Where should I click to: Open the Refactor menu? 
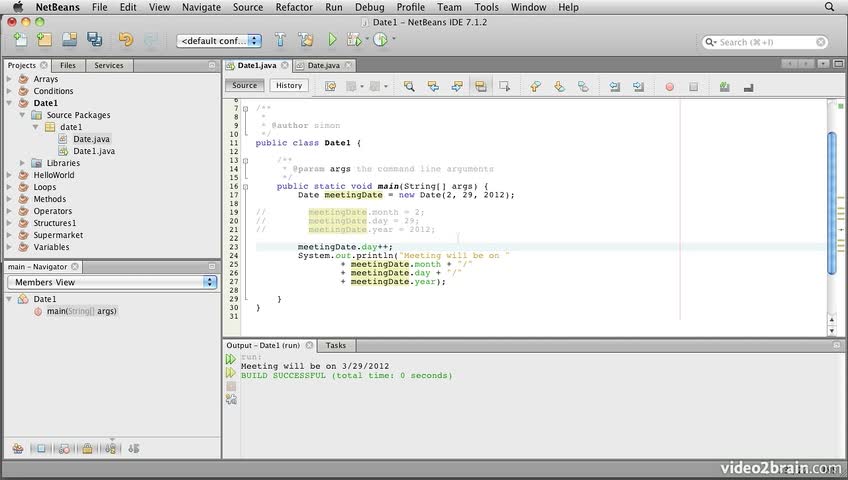coord(294,7)
